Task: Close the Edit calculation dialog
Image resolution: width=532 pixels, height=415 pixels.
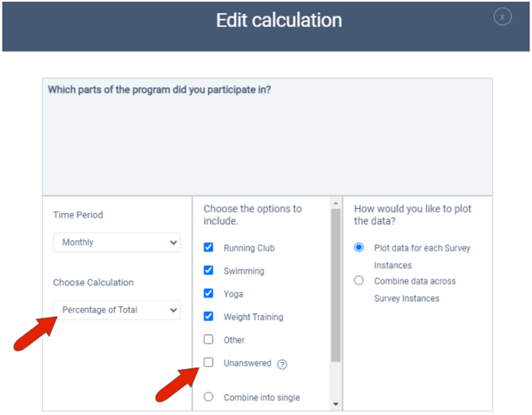Action: click(502, 17)
